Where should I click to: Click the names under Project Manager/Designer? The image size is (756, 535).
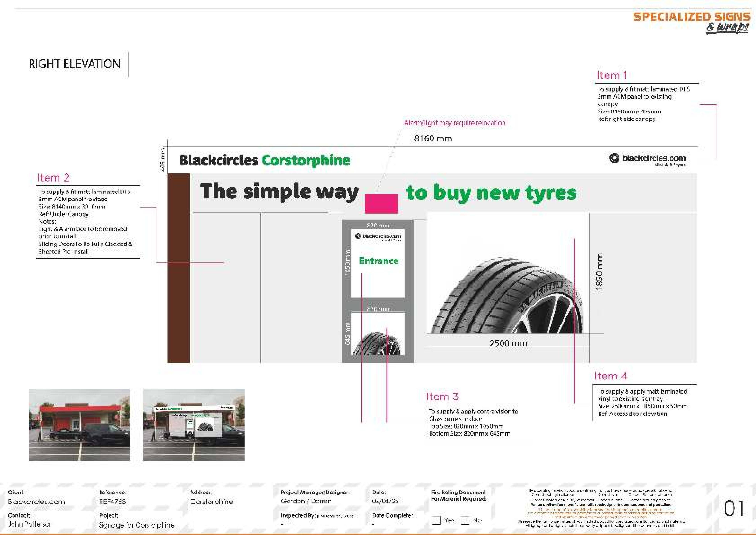point(306,501)
